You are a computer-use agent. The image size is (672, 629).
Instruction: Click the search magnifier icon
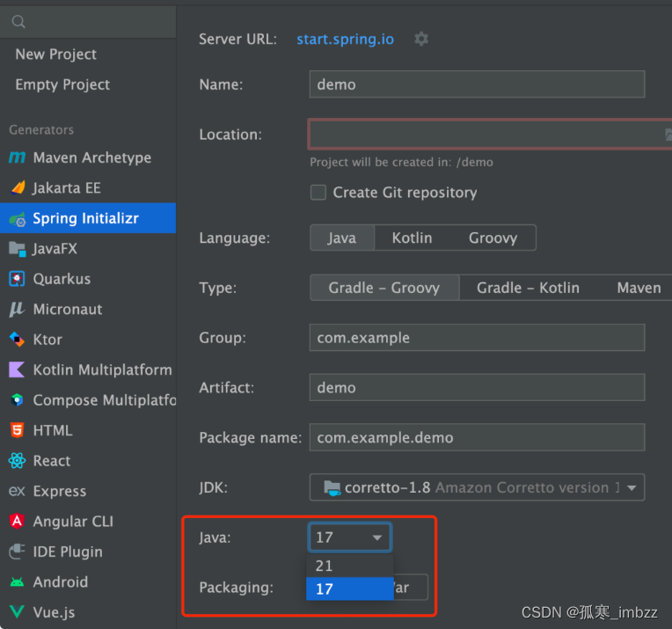(18, 21)
